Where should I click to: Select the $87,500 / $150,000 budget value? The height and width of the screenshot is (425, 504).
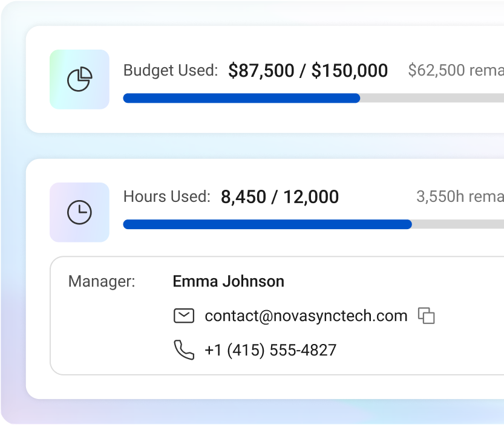pos(308,71)
